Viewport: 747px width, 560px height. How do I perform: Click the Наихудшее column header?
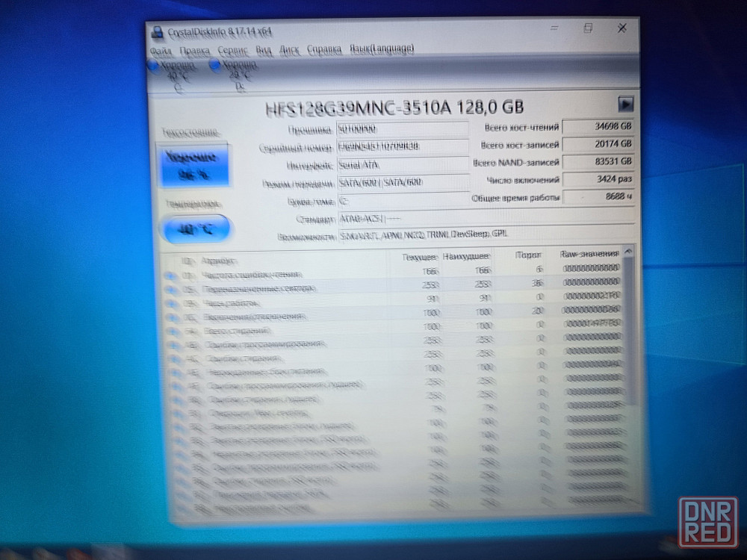pos(466,256)
